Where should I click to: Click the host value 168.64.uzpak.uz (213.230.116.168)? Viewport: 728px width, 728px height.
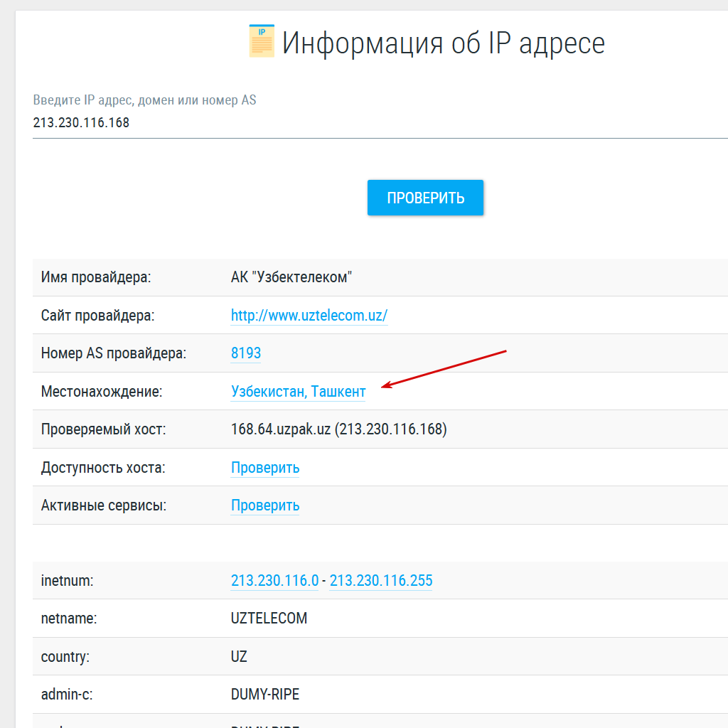click(x=339, y=429)
